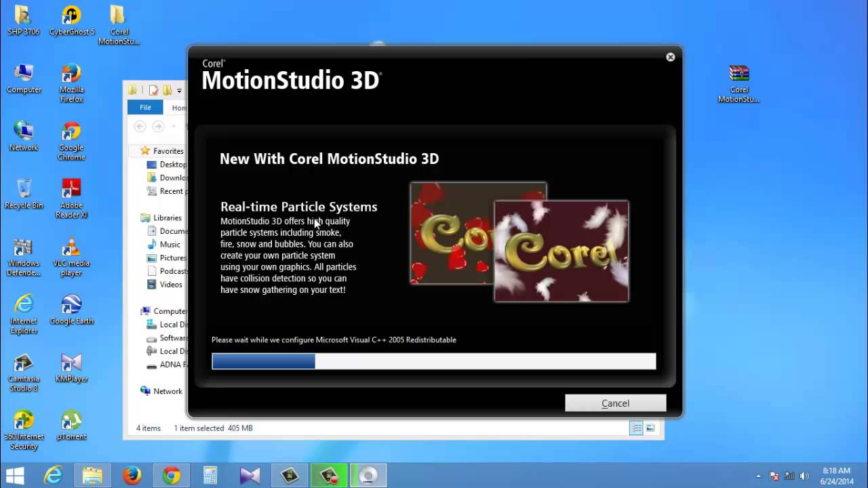Open Chrome from the taskbar
The height and width of the screenshot is (488, 868).
pos(171,475)
